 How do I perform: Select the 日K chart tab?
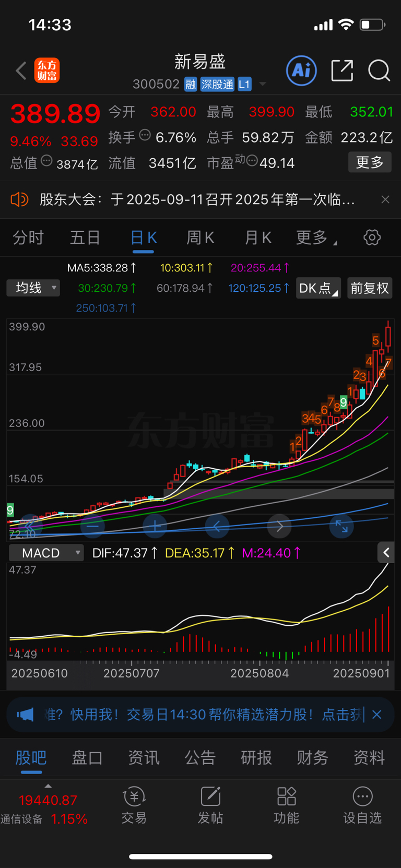coord(143,238)
